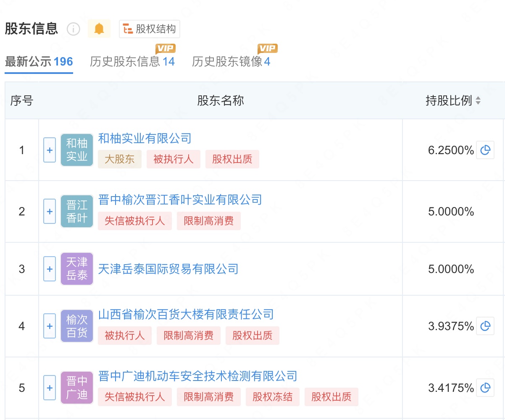
Task: Open the 股权结构 structure chart
Action: click(150, 29)
